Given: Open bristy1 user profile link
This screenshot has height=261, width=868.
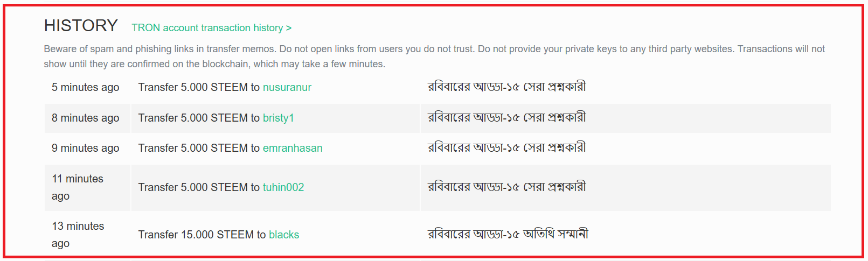Looking at the screenshot, I should 279,118.
